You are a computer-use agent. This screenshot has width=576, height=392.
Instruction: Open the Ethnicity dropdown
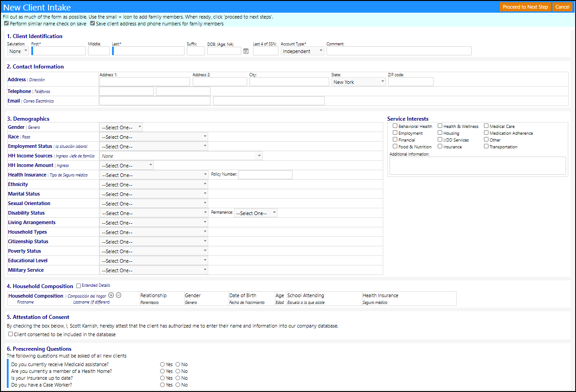[x=154, y=184]
